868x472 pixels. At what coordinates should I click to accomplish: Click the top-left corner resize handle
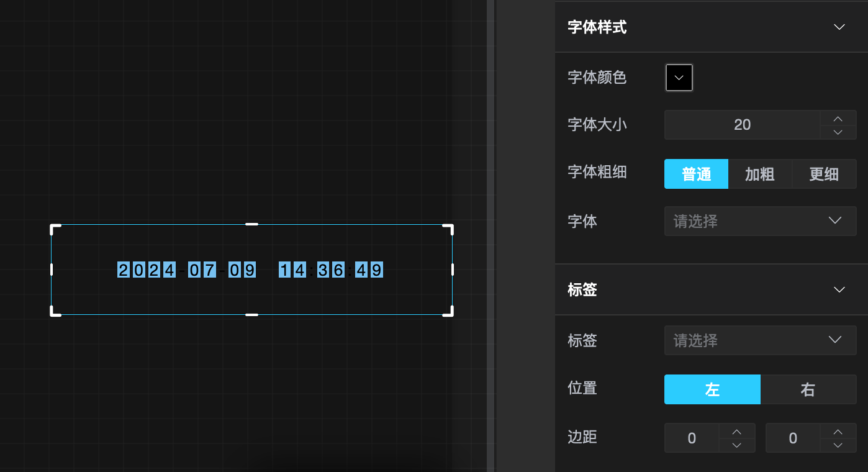pos(55,229)
